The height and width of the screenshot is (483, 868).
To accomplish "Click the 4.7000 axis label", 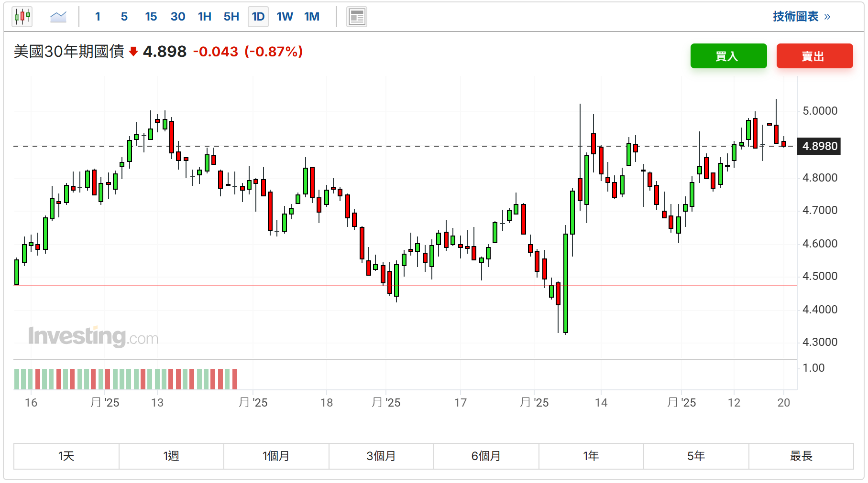I will pos(820,210).
